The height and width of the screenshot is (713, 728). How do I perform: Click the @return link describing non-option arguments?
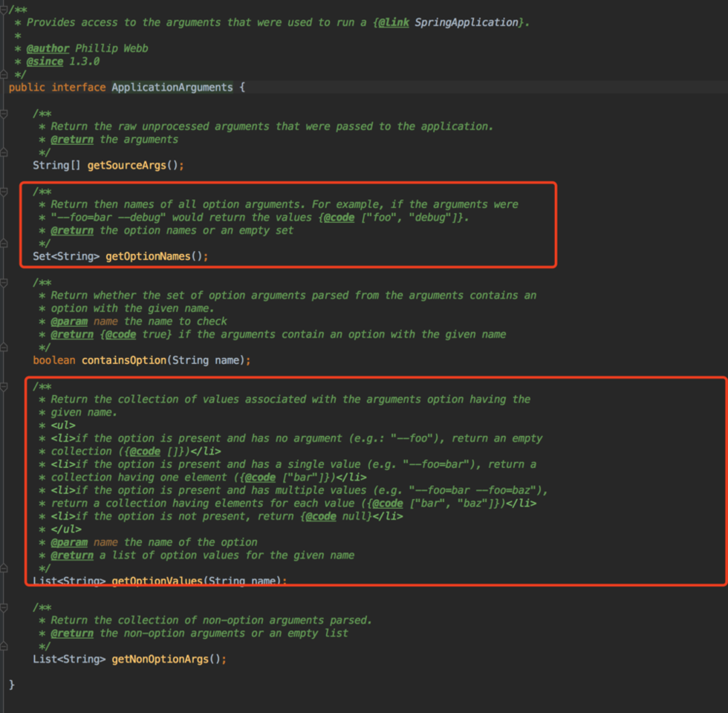pos(72,633)
